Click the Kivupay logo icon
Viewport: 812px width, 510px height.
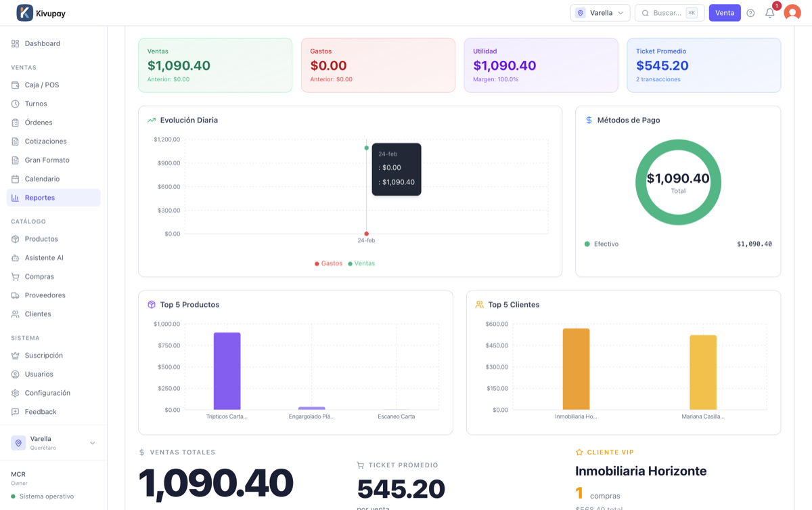point(24,13)
